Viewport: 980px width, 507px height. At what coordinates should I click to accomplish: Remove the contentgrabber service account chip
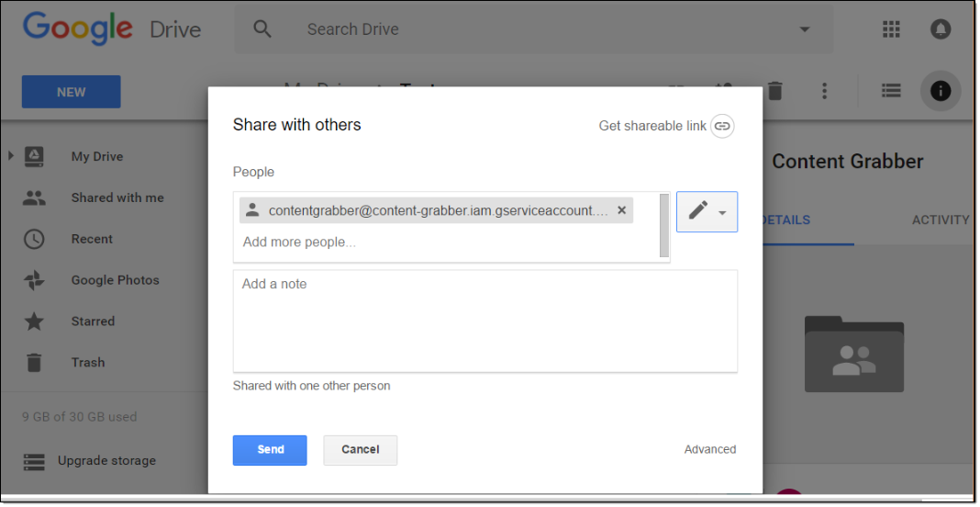(621, 210)
